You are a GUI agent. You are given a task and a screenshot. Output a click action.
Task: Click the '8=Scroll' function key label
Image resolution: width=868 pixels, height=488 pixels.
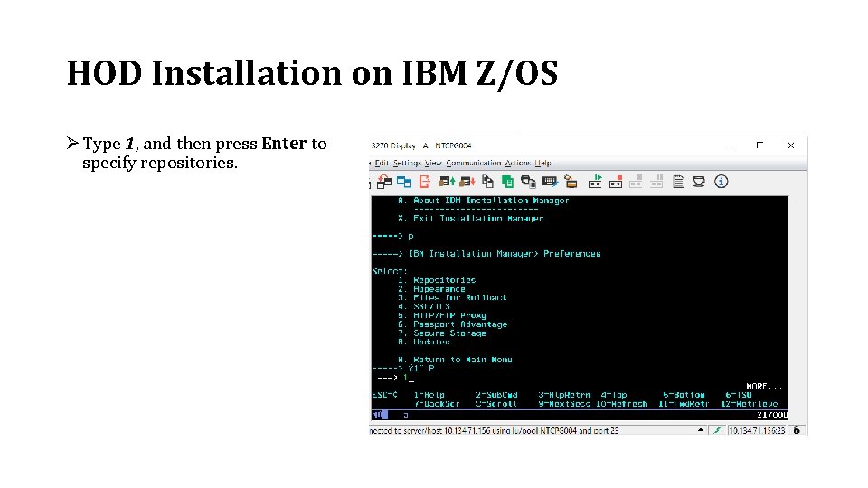(x=496, y=404)
